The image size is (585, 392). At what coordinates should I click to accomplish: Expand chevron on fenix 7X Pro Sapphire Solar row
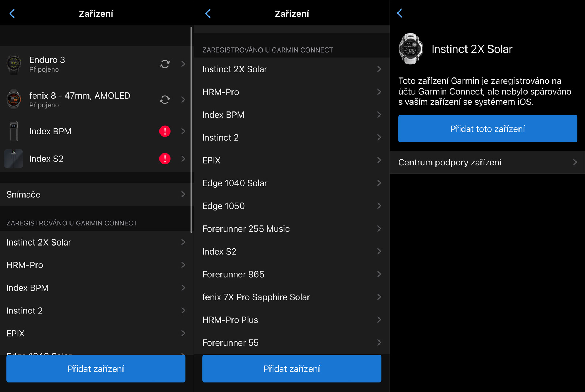tap(379, 297)
